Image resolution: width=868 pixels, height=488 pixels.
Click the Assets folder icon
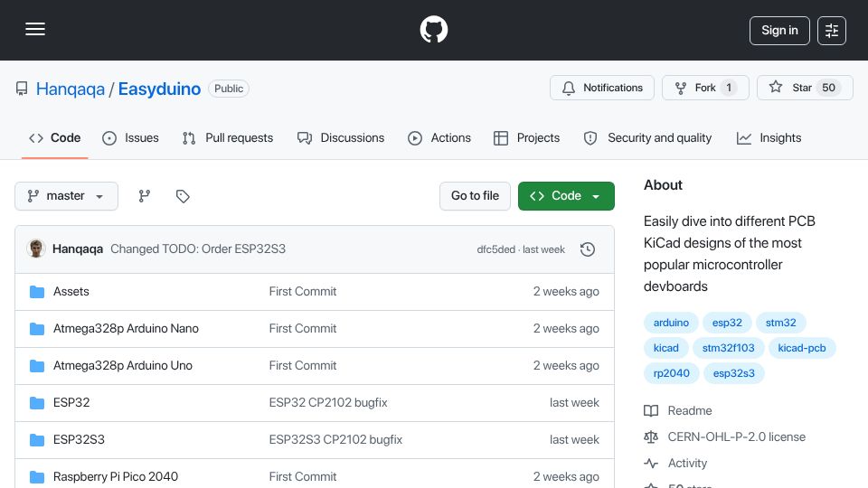(x=37, y=292)
